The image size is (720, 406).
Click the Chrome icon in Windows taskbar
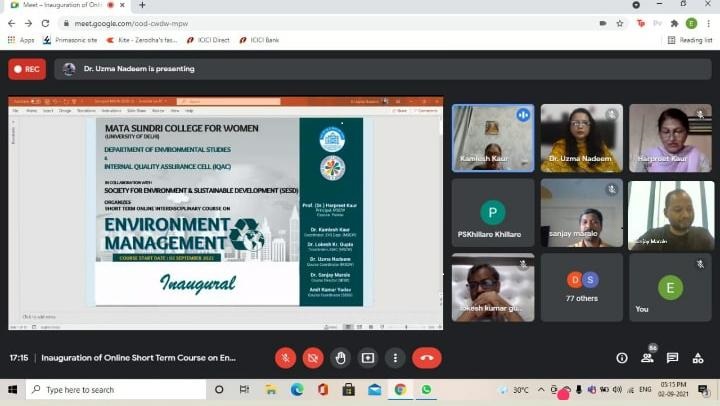pos(400,389)
